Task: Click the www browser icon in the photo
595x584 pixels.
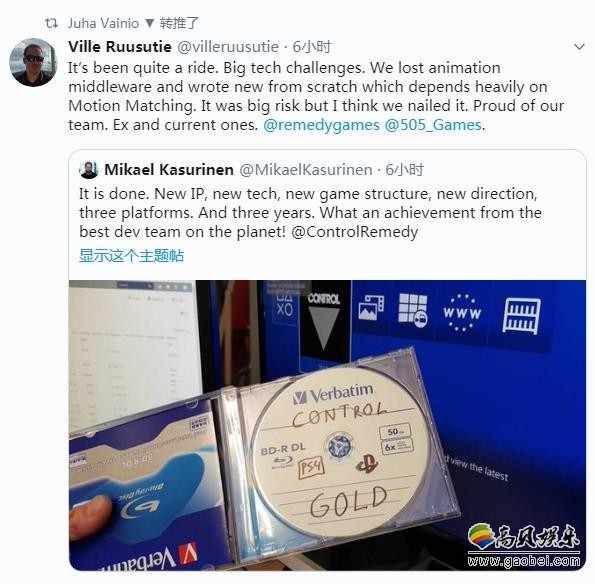Action: point(462,313)
